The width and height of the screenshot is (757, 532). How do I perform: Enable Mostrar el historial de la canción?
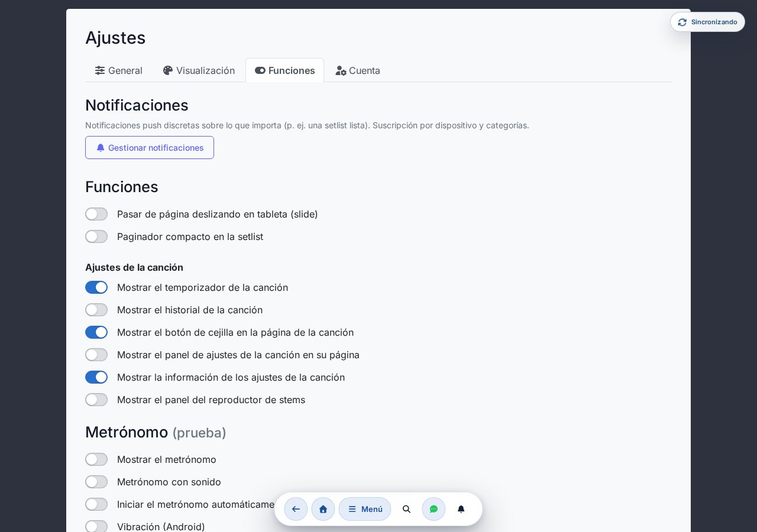click(96, 310)
